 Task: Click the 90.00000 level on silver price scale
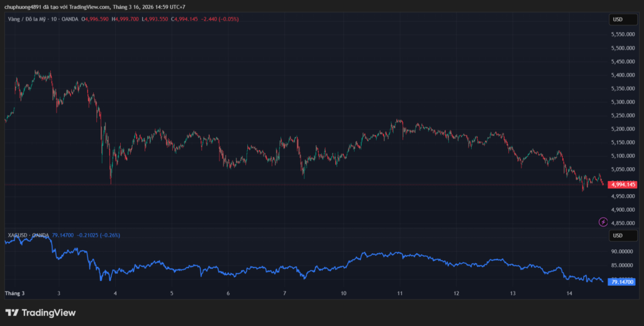coord(623,251)
